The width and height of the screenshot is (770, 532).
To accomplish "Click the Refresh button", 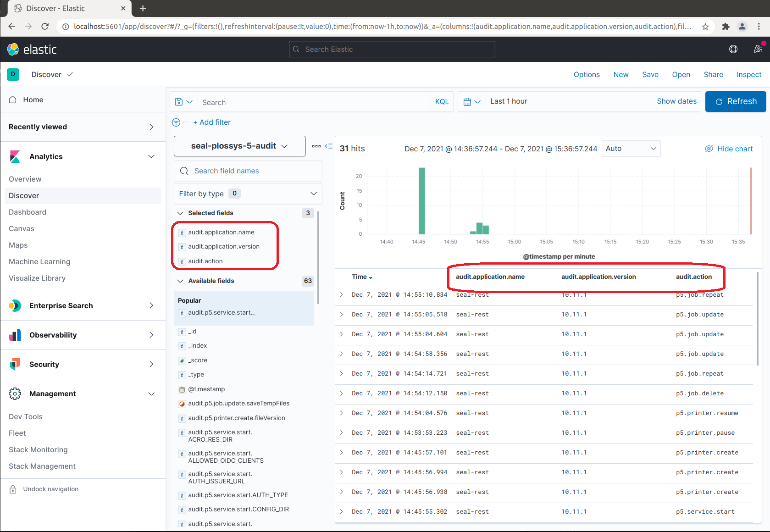I will (x=735, y=101).
